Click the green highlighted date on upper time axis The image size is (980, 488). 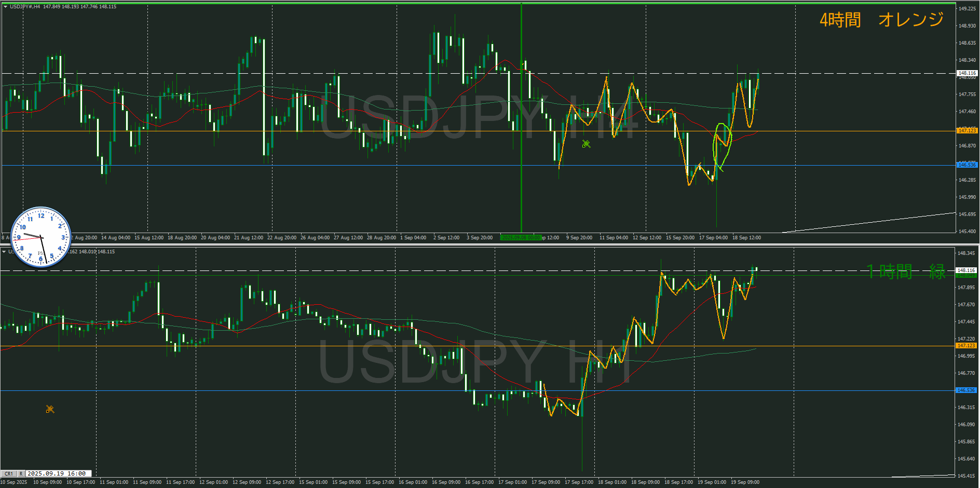click(520, 238)
